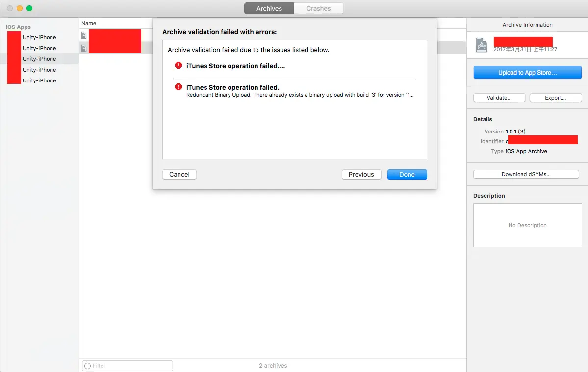
Task: Click the 2 archives status text
Action: [273, 365]
